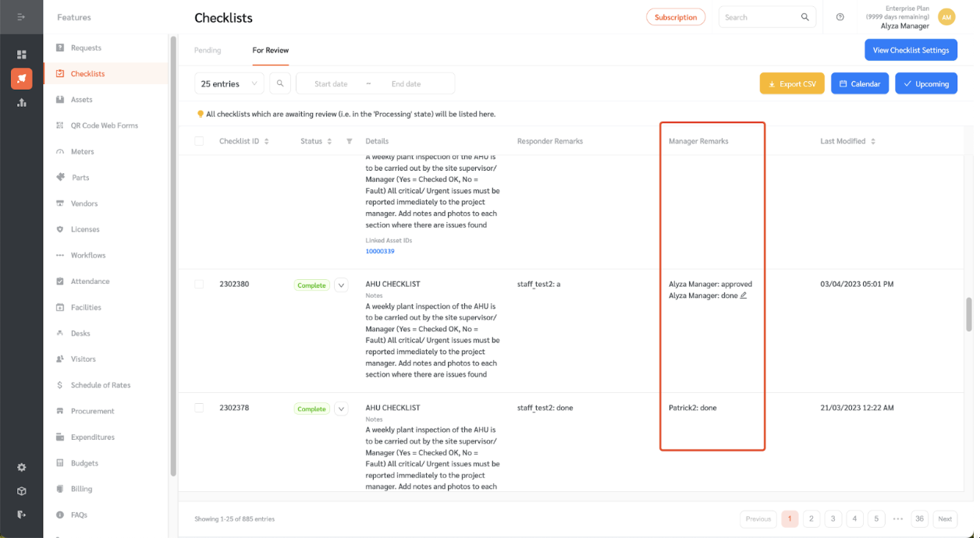
Task: Select the dashboard grid icon in the dark sidebar
Action: 21,55
